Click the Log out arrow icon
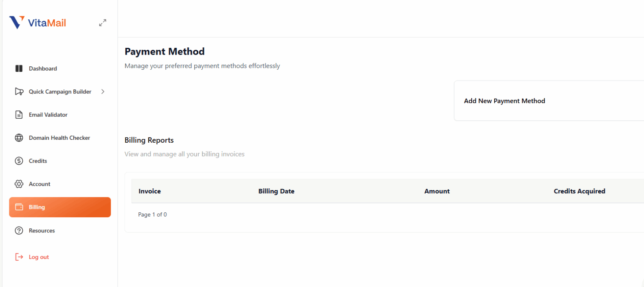 click(19, 257)
